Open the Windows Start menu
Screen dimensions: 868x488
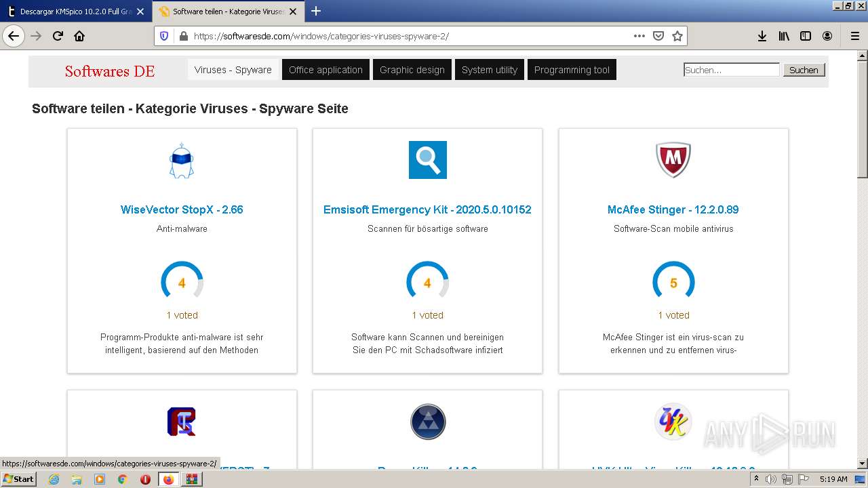click(x=19, y=479)
